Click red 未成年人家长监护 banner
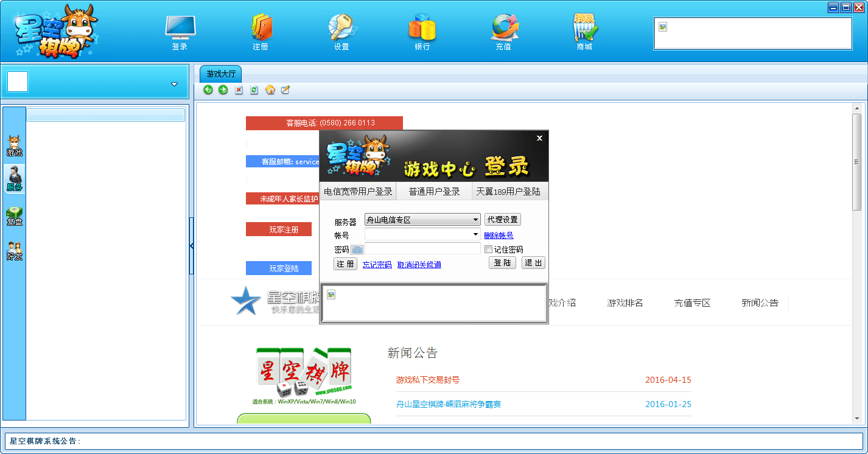Image resolution: width=868 pixels, height=454 pixels. click(282, 199)
